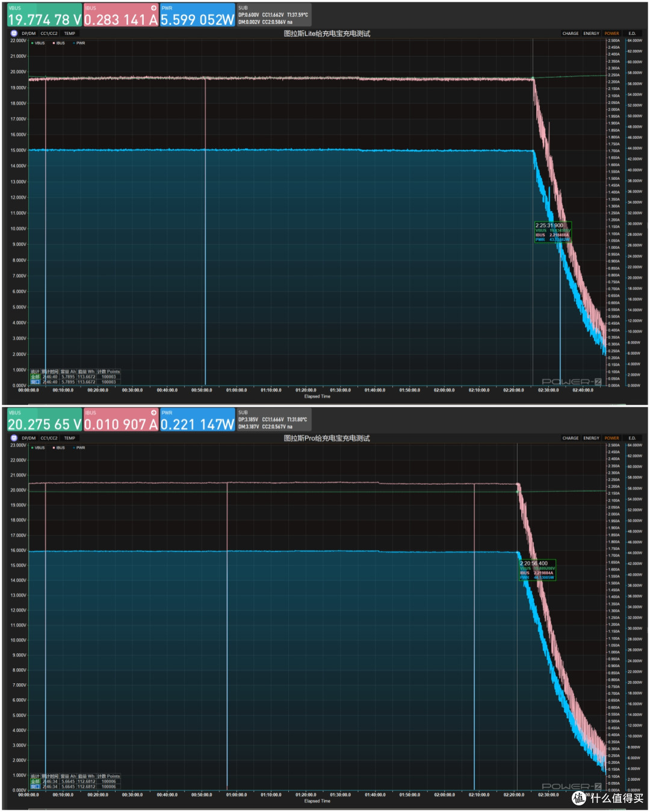Select CHARGE mode in the top chart

[571, 34]
